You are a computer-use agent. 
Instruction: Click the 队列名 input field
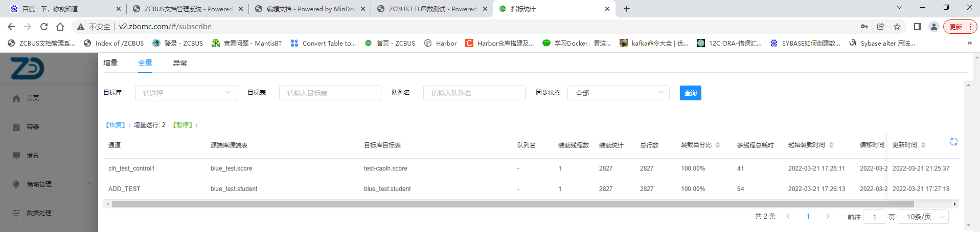pyautogui.click(x=474, y=93)
